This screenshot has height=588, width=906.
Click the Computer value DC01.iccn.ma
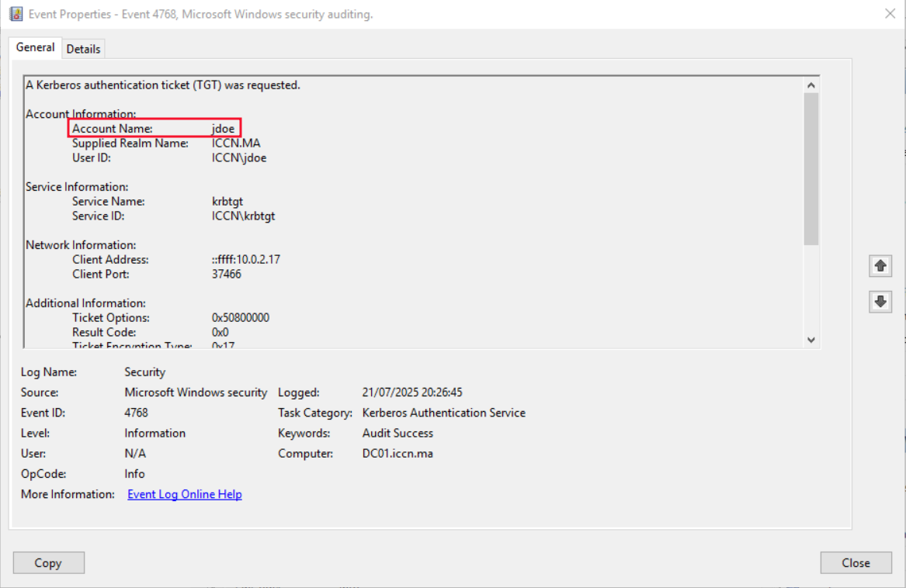[x=397, y=454]
